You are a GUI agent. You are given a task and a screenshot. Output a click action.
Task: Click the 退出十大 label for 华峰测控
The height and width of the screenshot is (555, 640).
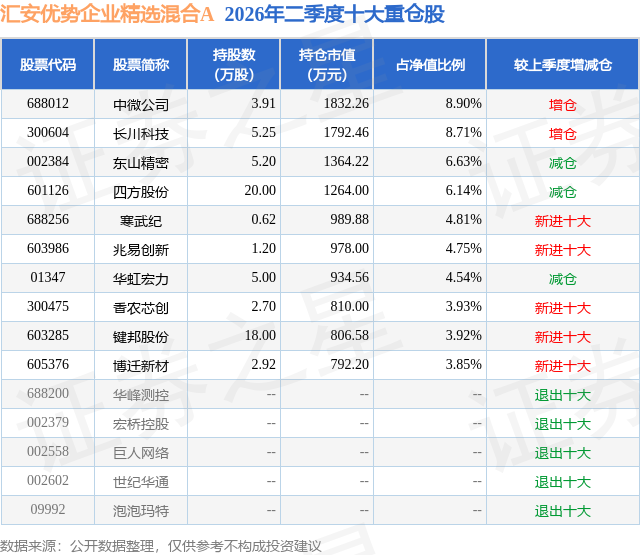(x=563, y=395)
